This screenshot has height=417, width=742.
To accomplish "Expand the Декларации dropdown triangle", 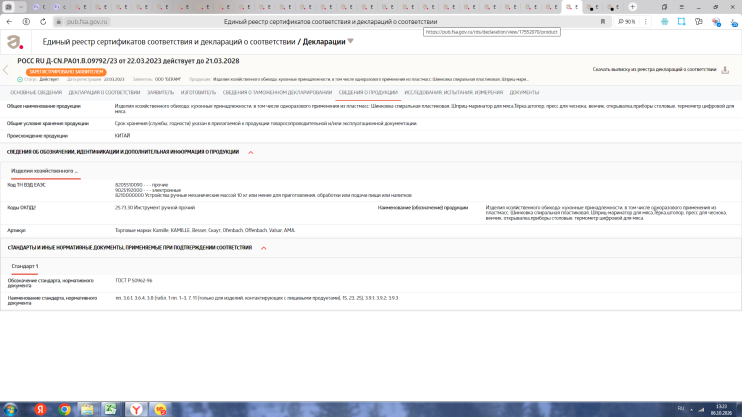I will point(351,41).
